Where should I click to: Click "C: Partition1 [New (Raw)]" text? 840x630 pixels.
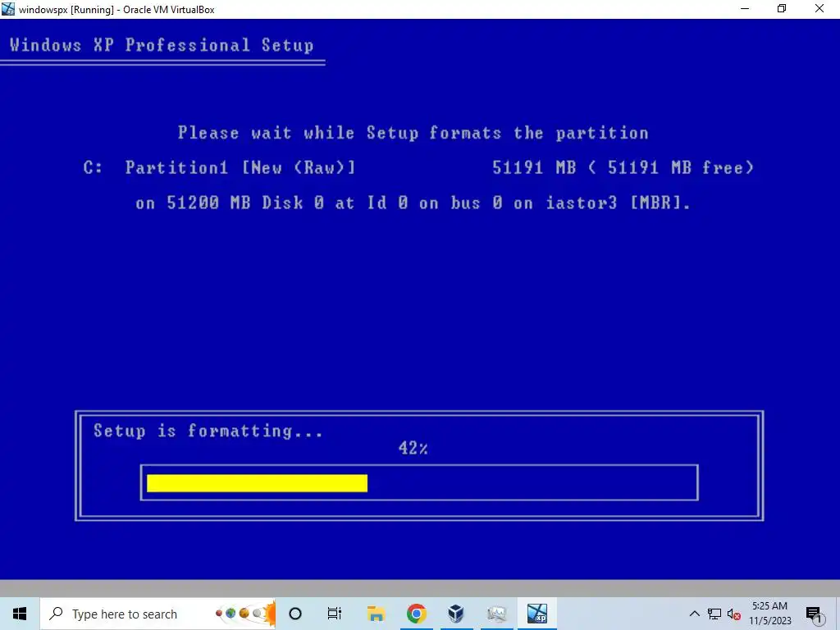pos(219,167)
